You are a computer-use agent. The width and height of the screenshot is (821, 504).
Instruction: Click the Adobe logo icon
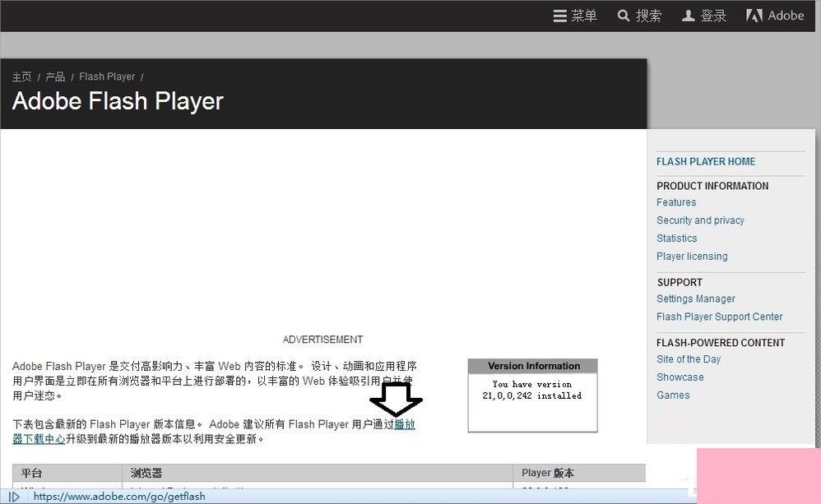tap(754, 16)
